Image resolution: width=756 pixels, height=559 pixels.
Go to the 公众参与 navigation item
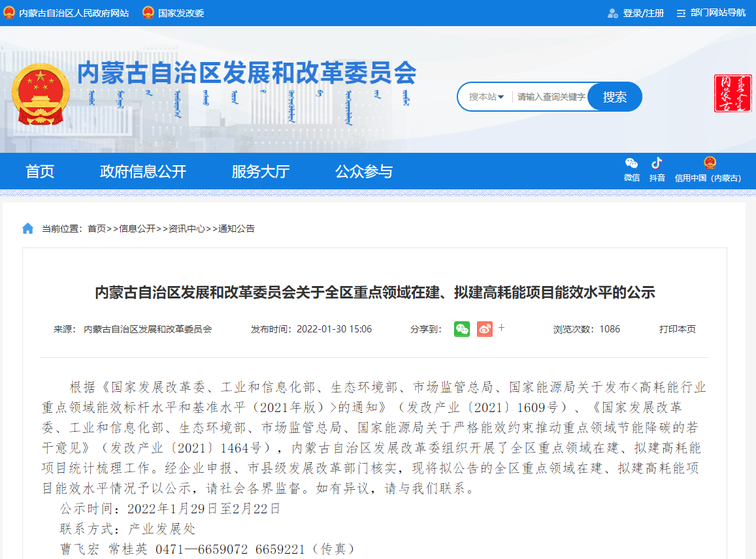point(364,172)
